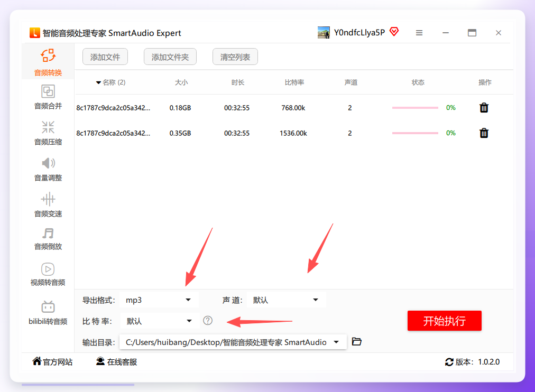Open 导出格式 mp3 format dropdown
Viewport: 535px width, 392px height.
[159, 300]
